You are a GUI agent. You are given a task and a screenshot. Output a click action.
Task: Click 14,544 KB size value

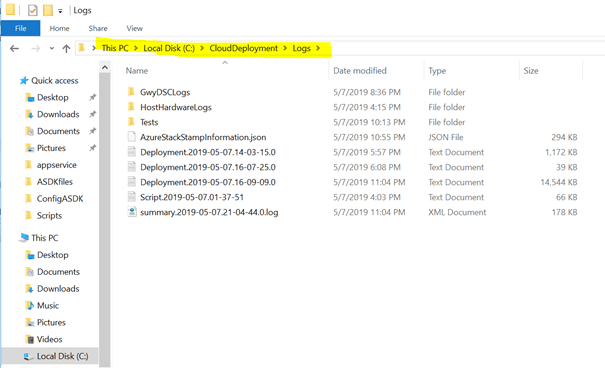tap(559, 182)
